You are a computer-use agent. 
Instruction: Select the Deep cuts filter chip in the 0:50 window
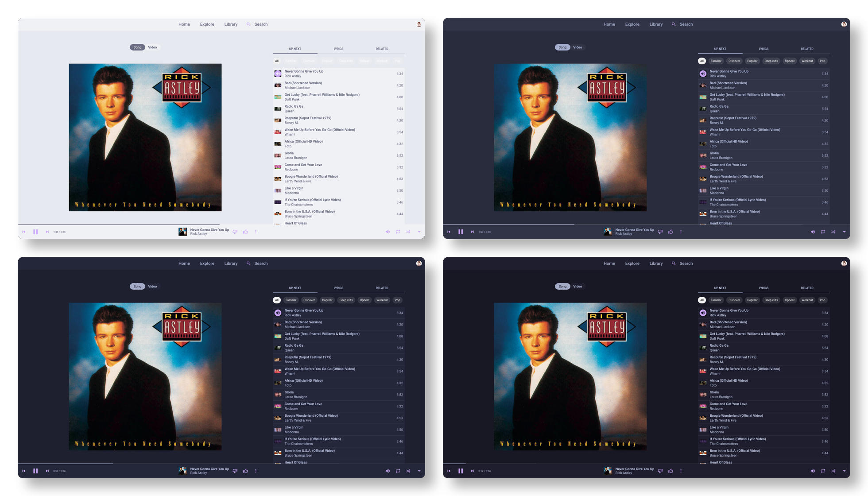coord(346,300)
